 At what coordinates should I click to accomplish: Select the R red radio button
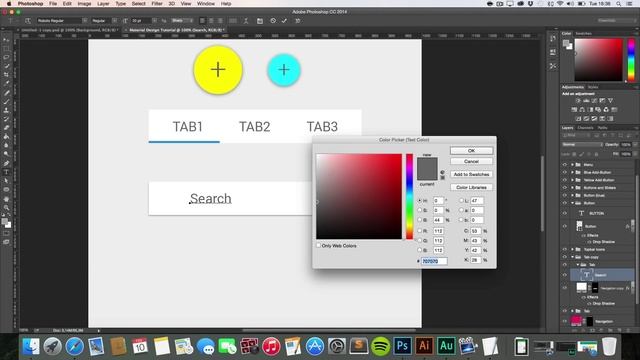tap(420, 231)
